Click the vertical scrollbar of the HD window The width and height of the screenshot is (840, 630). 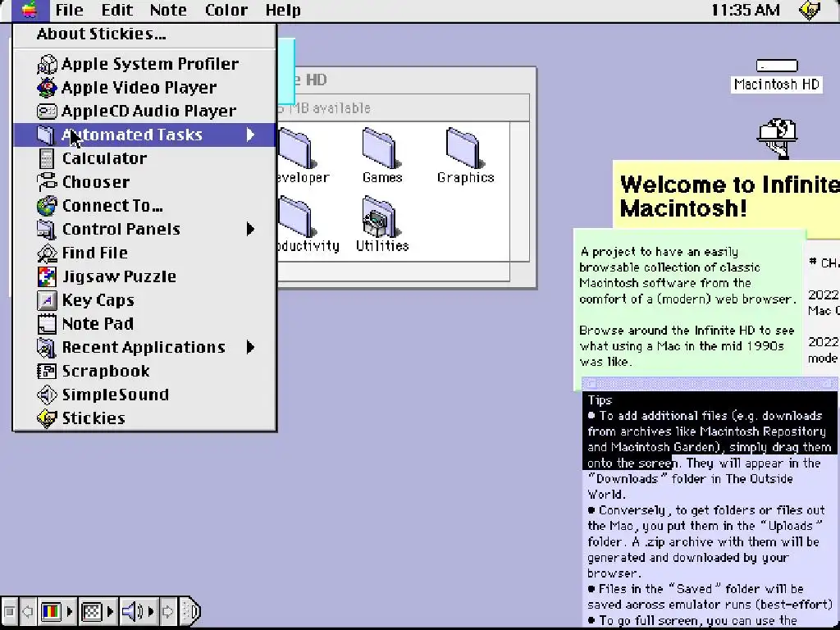pos(519,191)
